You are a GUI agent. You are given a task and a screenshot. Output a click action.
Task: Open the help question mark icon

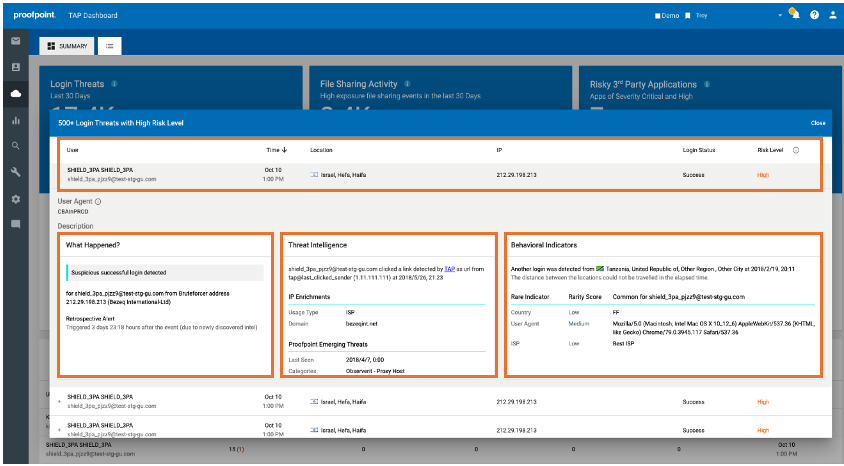coord(814,15)
